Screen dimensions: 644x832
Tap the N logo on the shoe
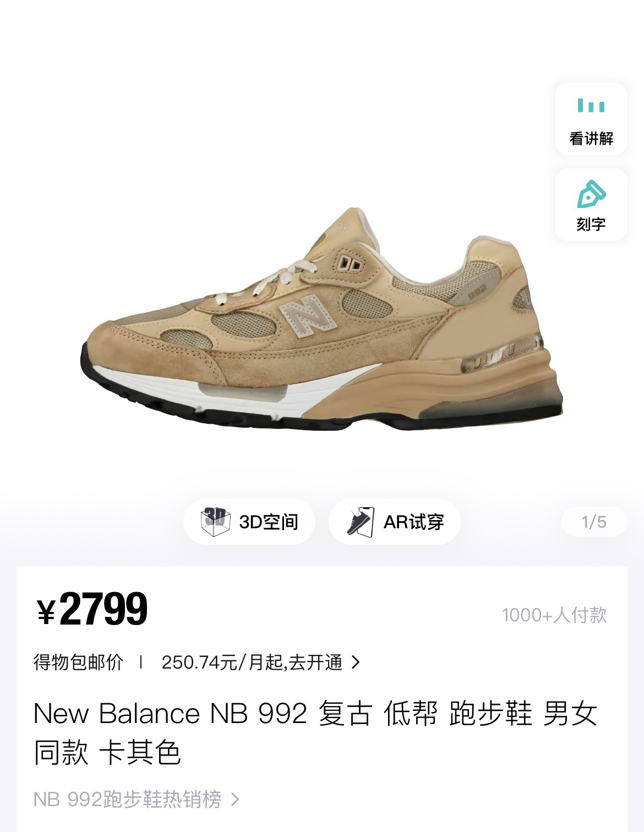click(x=305, y=316)
